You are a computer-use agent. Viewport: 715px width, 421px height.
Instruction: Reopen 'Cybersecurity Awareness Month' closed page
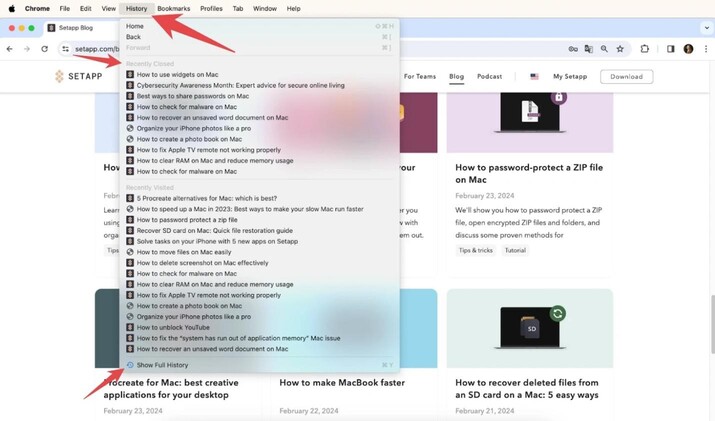(259, 85)
